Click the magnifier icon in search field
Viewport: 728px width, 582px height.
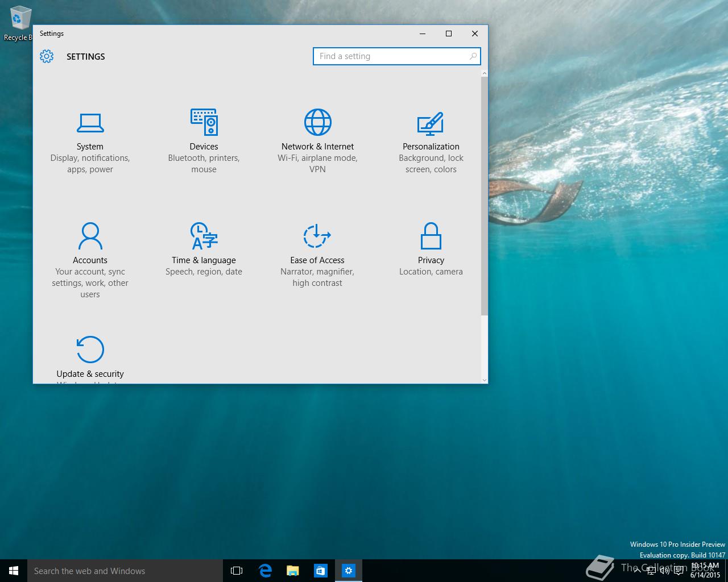tap(473, 56)
